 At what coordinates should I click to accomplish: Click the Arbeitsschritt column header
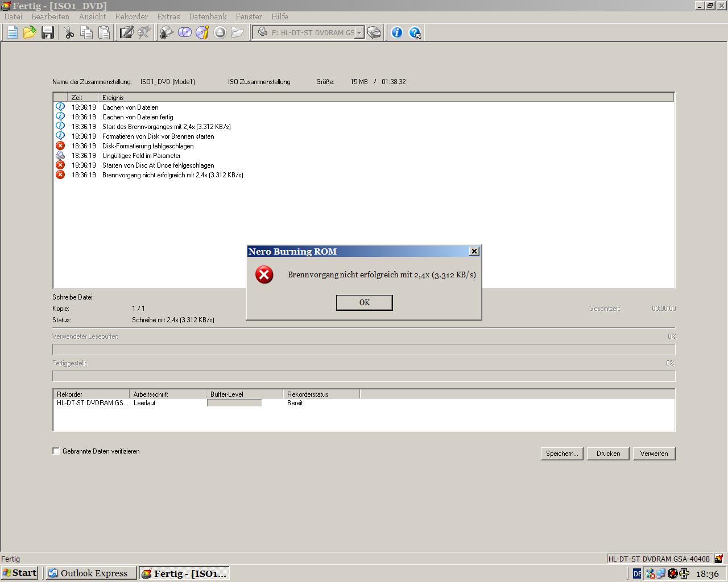click(x=168, y=394)
